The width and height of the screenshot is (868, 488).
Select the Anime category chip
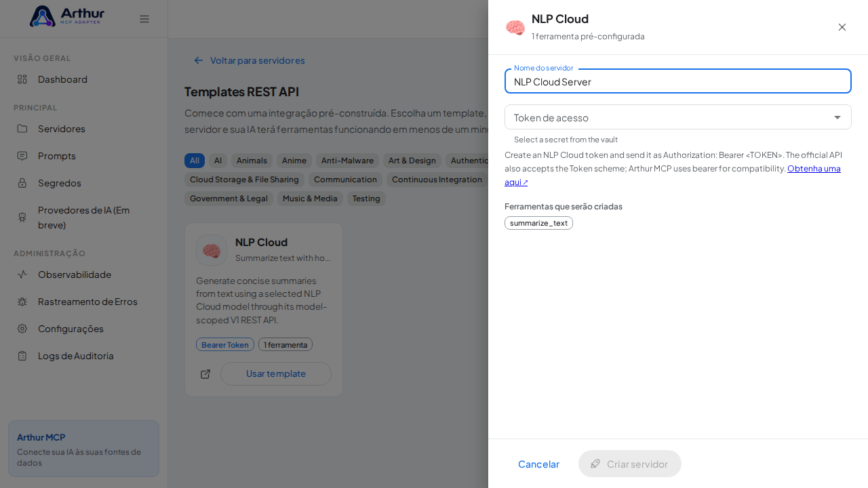pos(294,161)
